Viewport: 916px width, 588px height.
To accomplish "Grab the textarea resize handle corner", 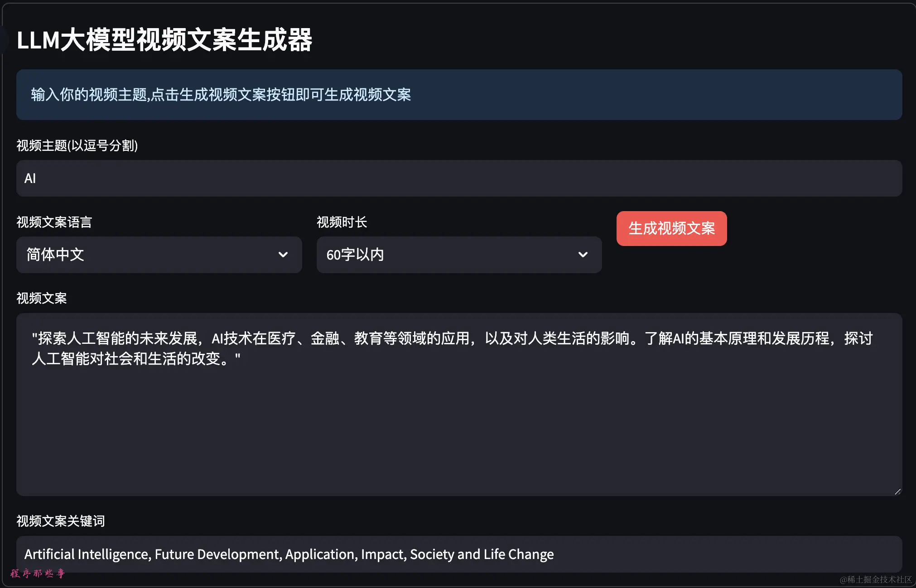I will [x=897, y=492].
